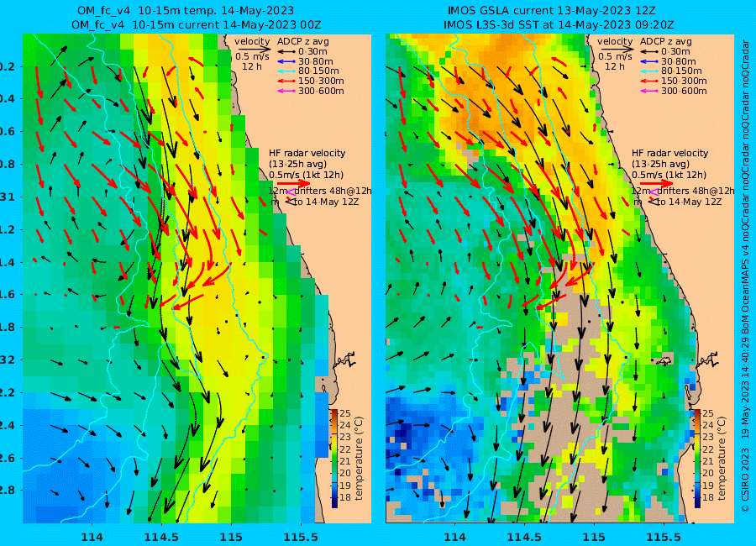Click black 0-30m ADCP arrow in left legend
The image size is (756, 546).
pyautogui.click(x=286, y=51)
